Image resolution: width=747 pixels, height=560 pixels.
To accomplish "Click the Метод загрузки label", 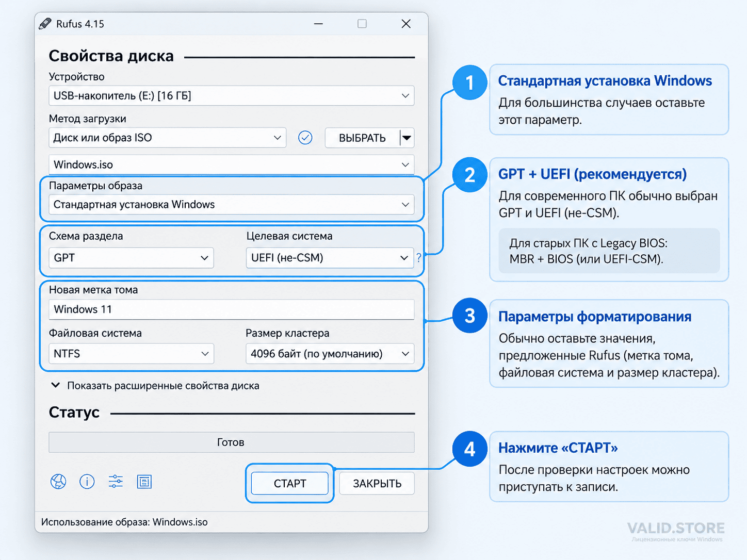I will pyautogui.click(x=87, y=119).
